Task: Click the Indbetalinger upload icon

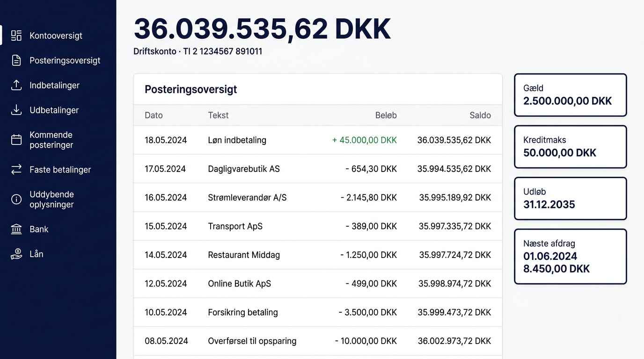Action: pos(16,85)
